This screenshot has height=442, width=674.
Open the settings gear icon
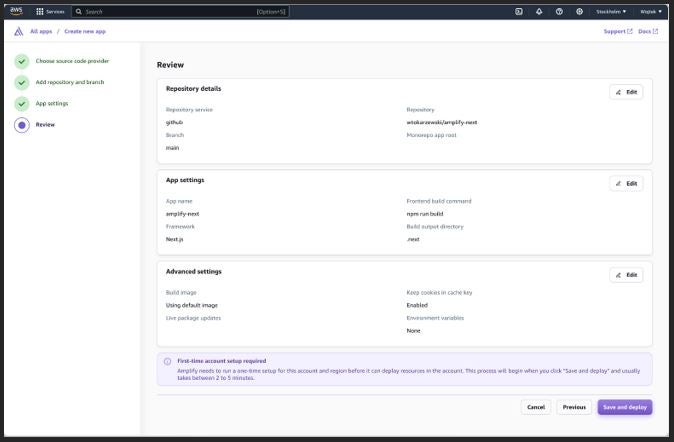click(579, 11)
